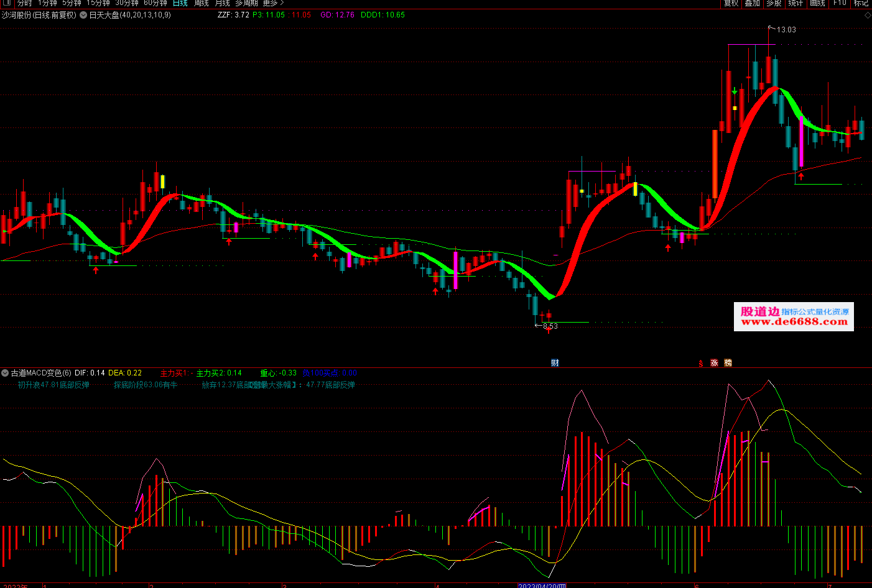Click the red up arrow below 8.53 low
Image resolution: width=872 pixels, height=588 pixels.
pyautogui.click(x=548, y=331)
